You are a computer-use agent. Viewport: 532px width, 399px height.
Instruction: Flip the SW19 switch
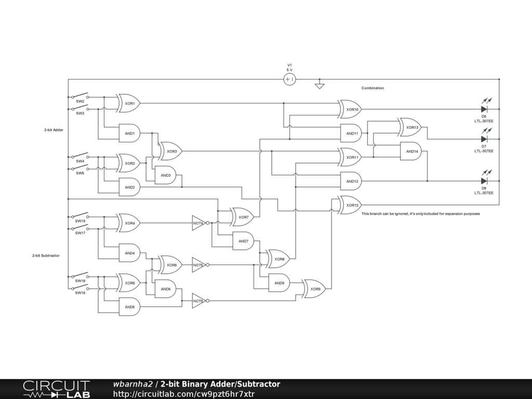[x=79, y=216]
